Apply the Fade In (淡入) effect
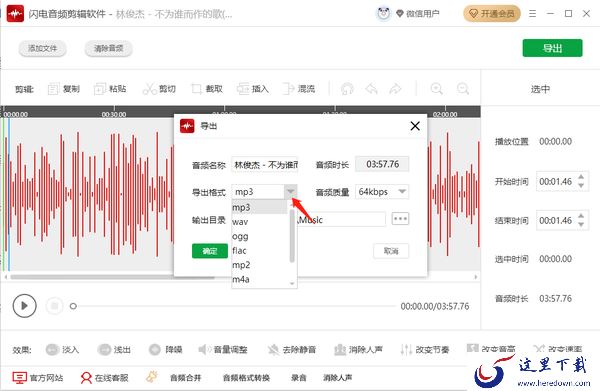The height and width of the screenshot is (391, 600). tap(62, 349)
